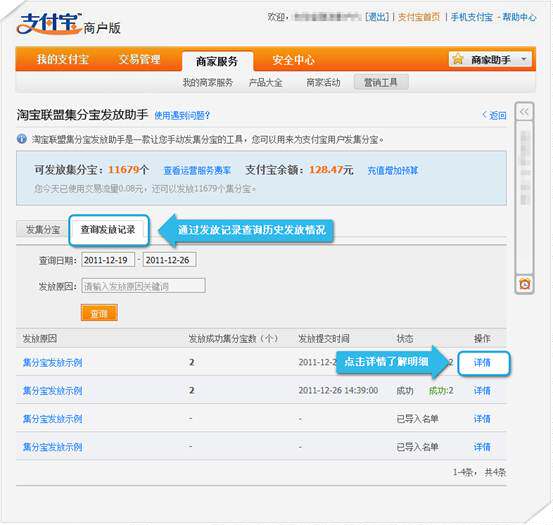
Task: Click the star icon in 商家助手
Action: pos(458,59)
